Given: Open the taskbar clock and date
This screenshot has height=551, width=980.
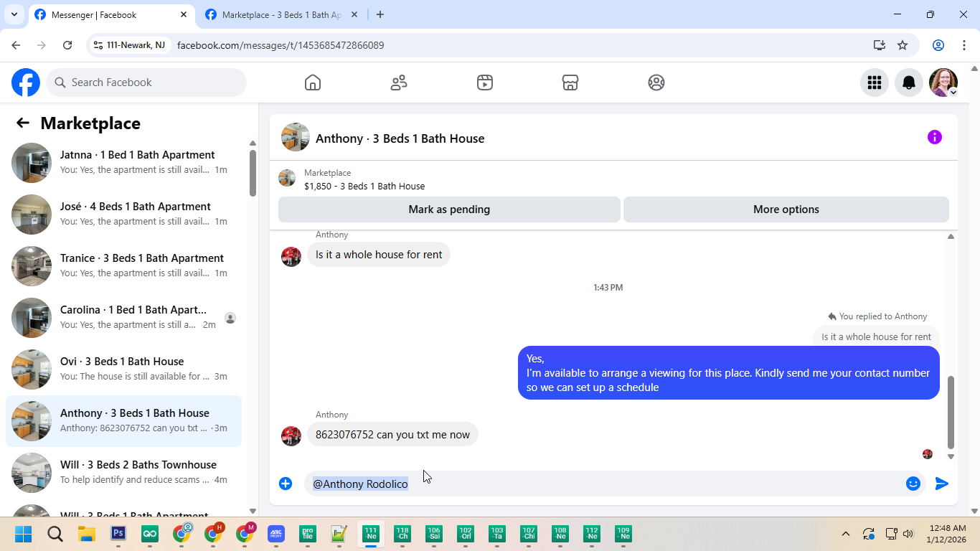Looking at the screenshot, I should pyautogui.click(x=946, y=534).
